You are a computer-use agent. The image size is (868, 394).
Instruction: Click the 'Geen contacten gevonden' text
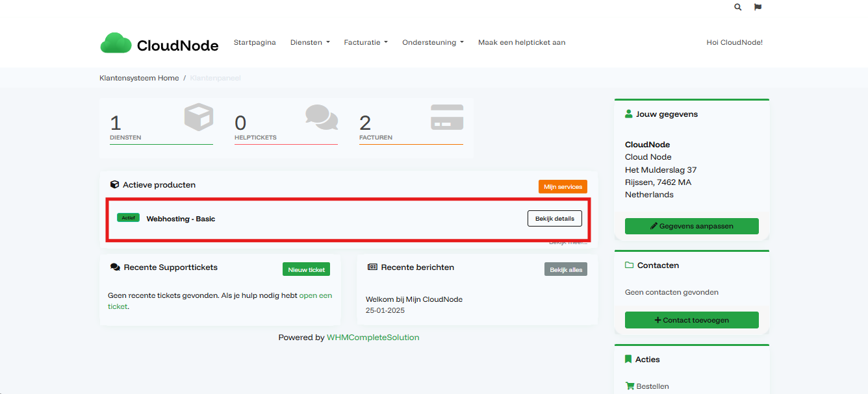point(672,292)
